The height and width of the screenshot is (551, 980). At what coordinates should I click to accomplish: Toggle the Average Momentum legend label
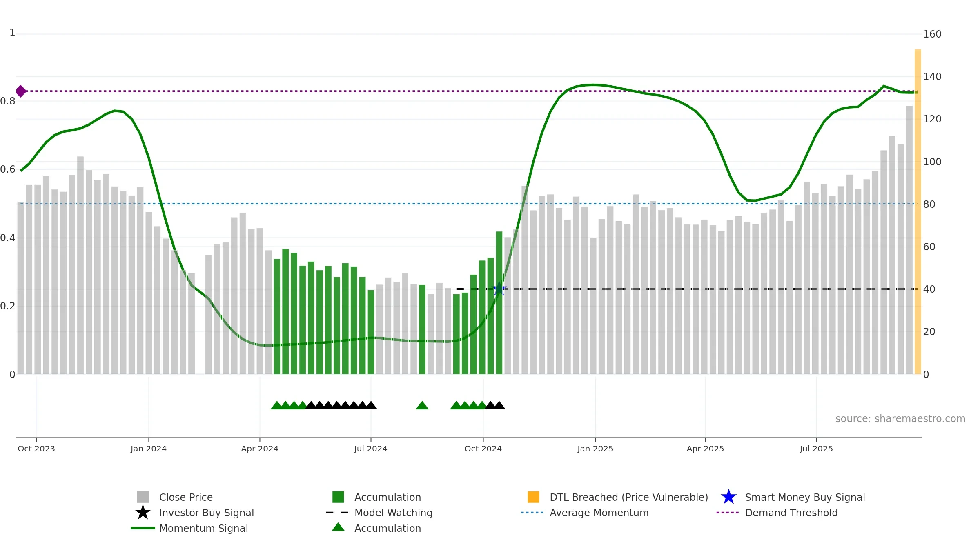pos(599,513)
